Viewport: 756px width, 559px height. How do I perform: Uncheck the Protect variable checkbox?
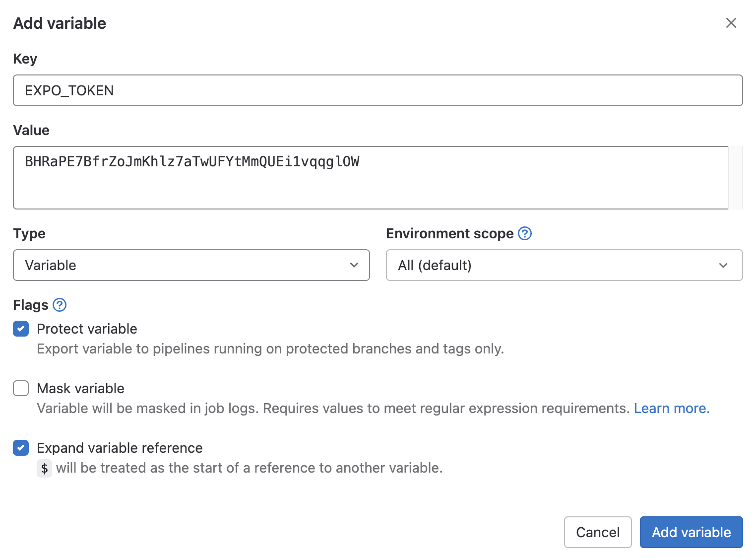coord(21,329)
